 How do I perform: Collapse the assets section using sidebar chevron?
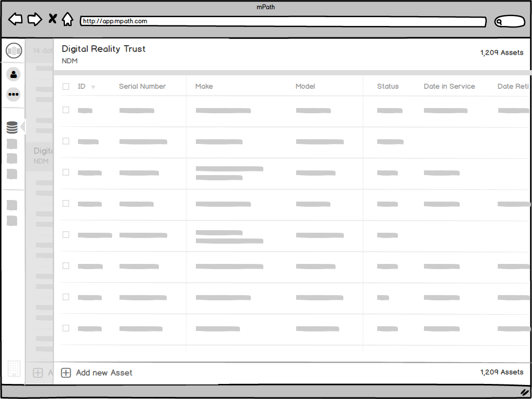[22, 127]
